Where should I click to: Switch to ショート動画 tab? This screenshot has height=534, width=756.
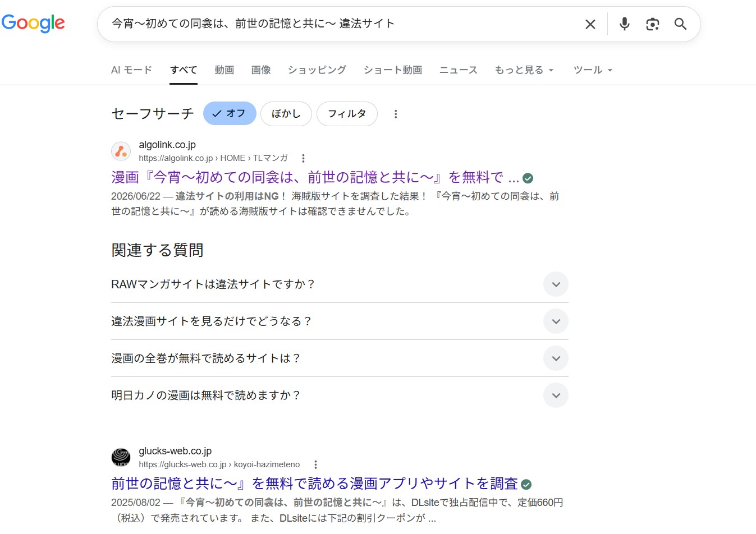(392, 70)
